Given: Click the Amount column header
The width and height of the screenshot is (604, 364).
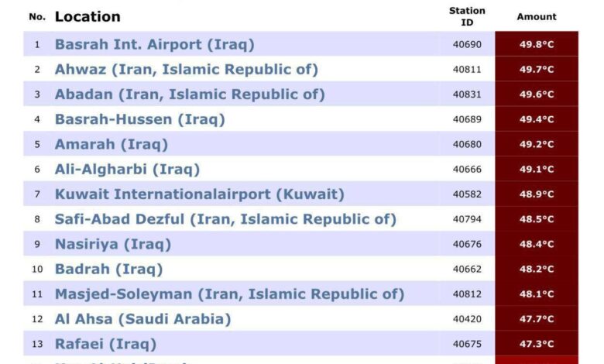Looking at the screenshot, I should tap(537, 16).
